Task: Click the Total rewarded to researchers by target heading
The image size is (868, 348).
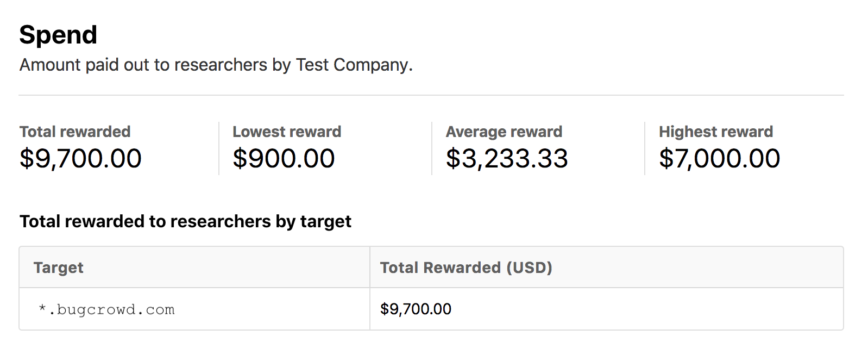Action: (x=185, y=222)
